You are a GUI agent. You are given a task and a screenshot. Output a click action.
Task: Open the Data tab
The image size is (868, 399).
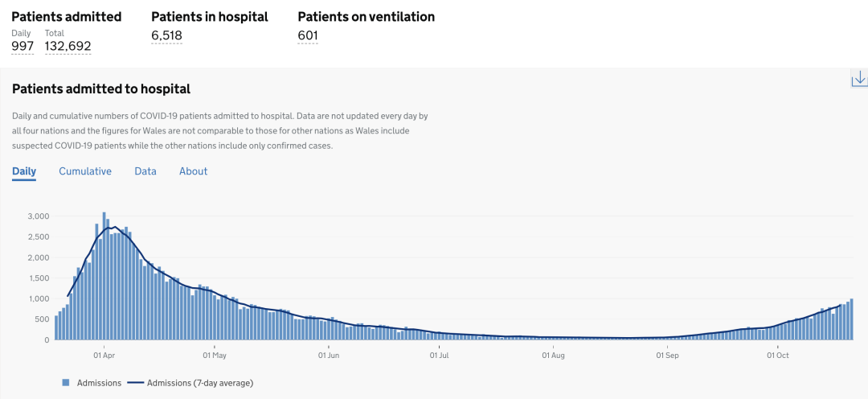[x=145, y=171]
